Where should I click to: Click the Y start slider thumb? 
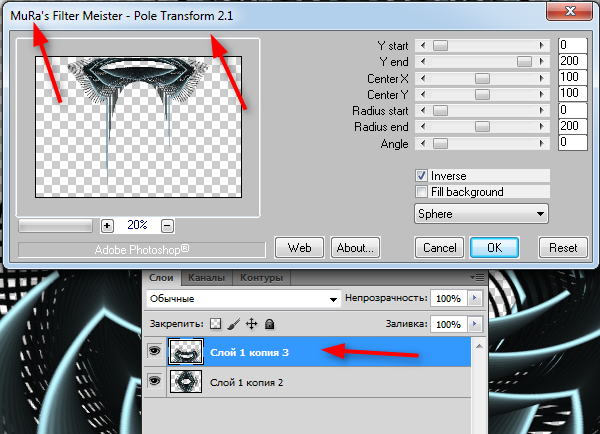click(x=440, y=46)
